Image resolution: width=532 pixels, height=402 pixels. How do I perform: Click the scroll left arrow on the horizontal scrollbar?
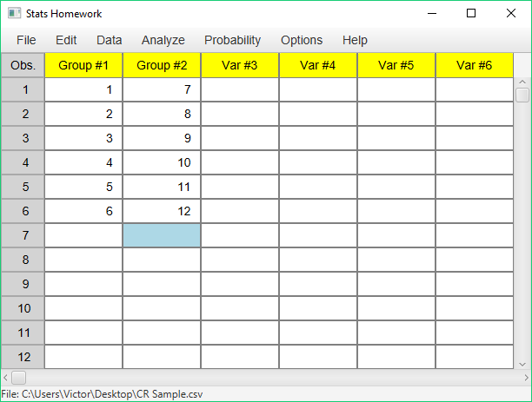click(5, 378)
